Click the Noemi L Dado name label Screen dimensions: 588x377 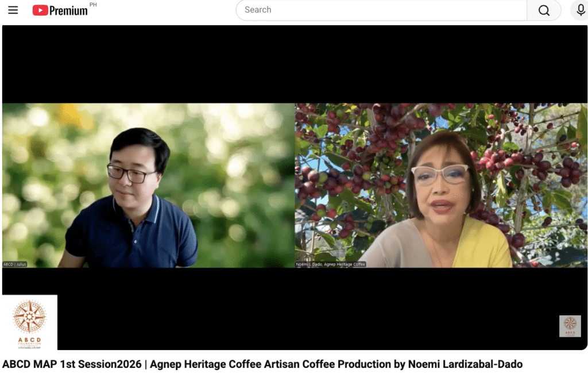pyautogui.click(x=331, y=264)
